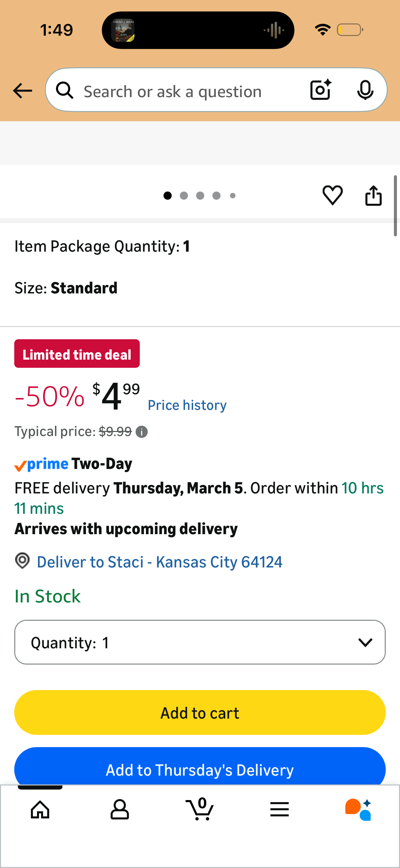Image resolution: width=400 pixels, height=868 pixels.
Task: Open the Price history link
Action: (187, 405)
